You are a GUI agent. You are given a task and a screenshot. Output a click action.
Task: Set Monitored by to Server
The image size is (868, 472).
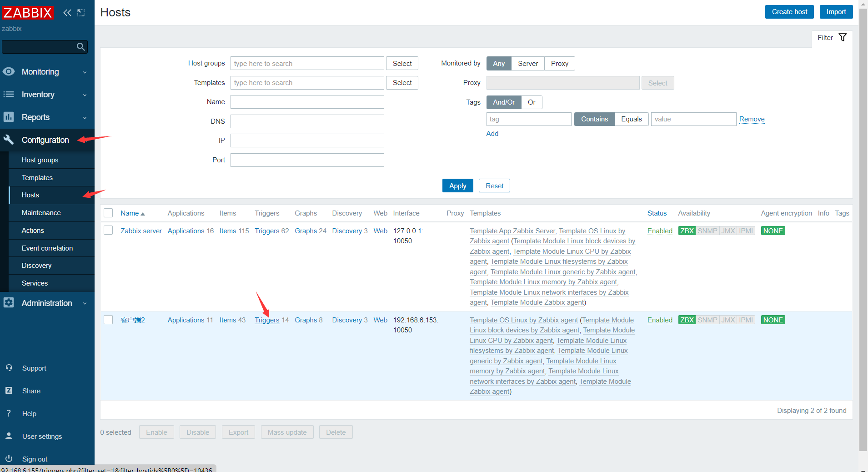pos(528,64)
